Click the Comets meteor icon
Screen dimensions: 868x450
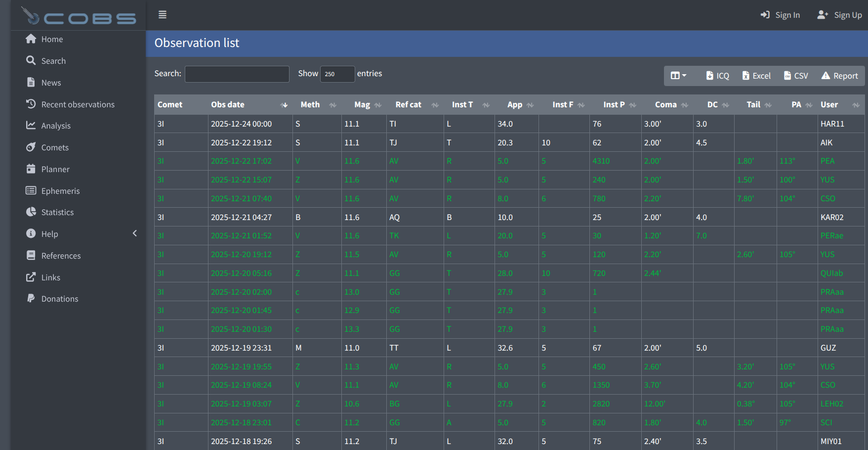[x=31, y=147]
